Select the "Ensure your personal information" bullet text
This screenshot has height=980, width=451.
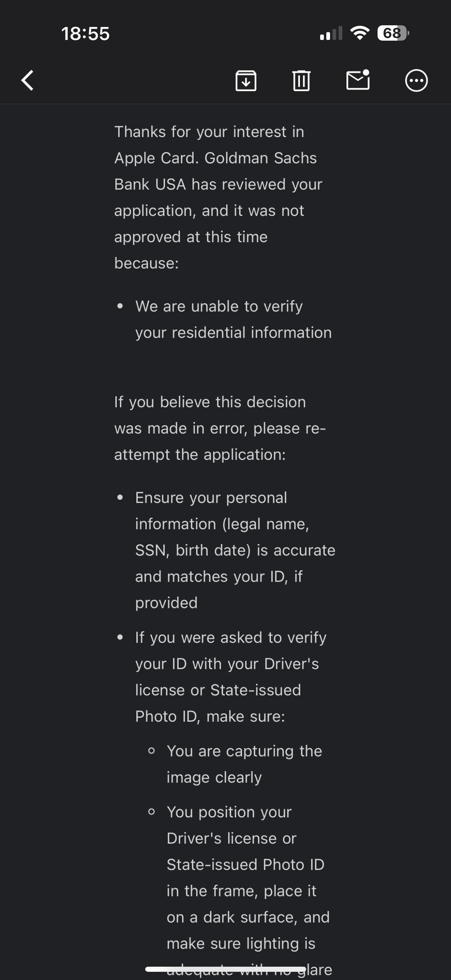[x=235, y=550]
